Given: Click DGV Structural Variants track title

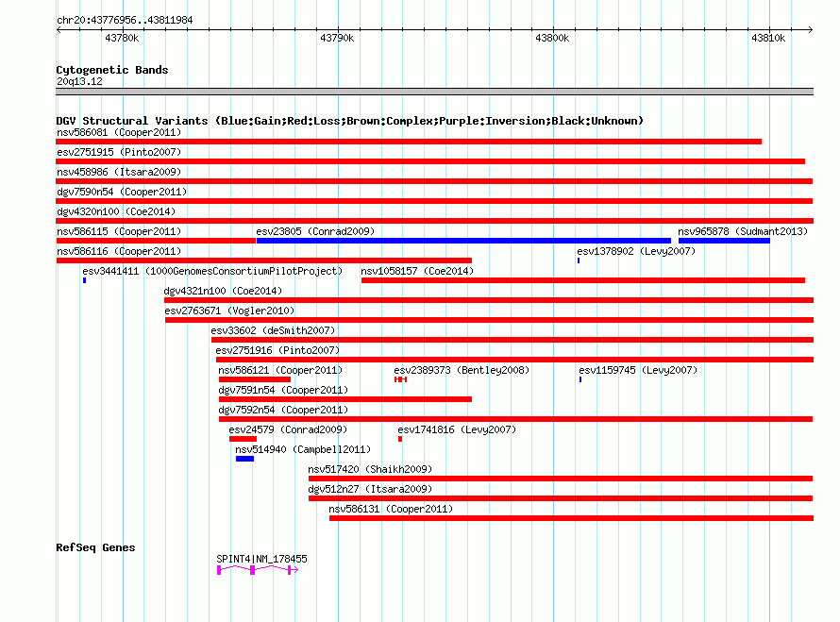Looking at the screenshot, I should pyautogui.click(x=349, y=121).
